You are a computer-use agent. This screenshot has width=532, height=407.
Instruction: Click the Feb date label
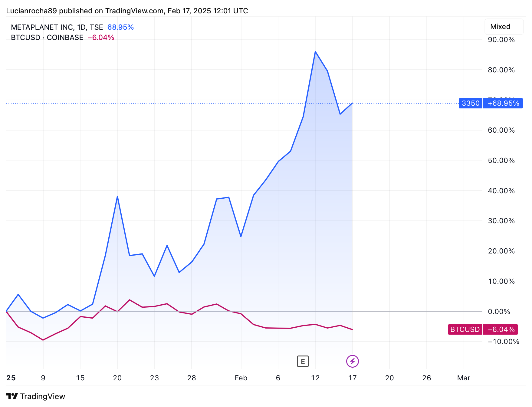[241, 378]
